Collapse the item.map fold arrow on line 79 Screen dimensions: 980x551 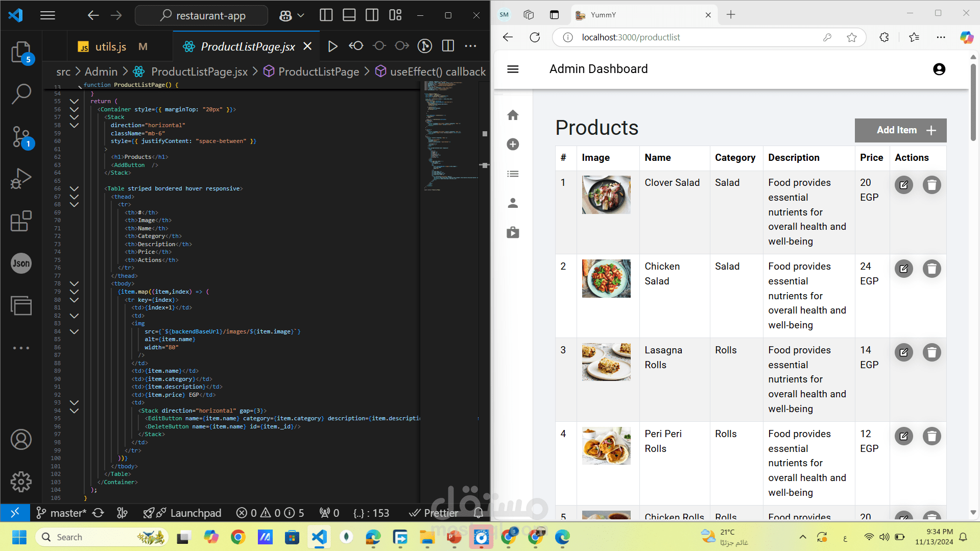[74, 292]
